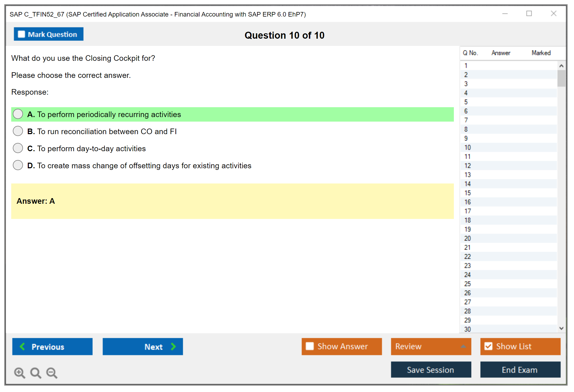Select option D radio button
Screen dimensions: 574x392
coord(18,165)
